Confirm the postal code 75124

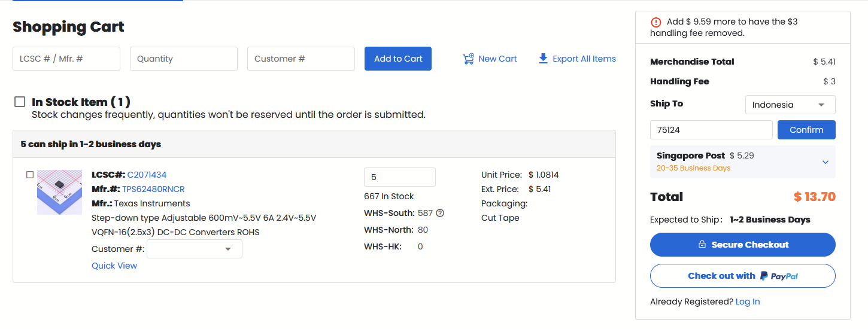[x=806, y=130]
